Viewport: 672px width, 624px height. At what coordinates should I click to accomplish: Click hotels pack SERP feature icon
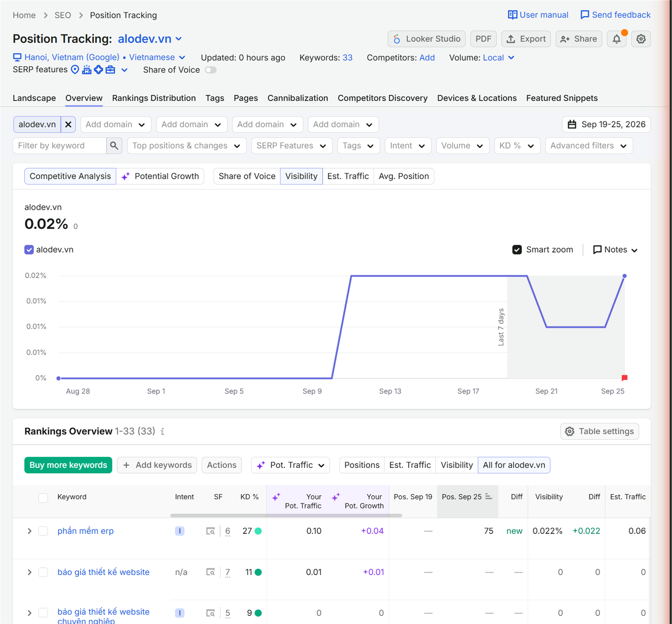86,70
